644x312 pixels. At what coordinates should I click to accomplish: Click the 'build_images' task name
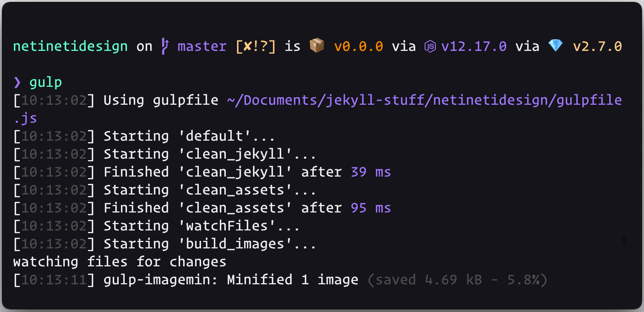235,244
